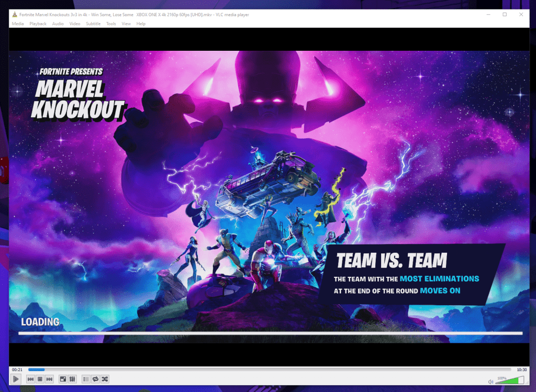The width and height of the screenshot is (536, 392).
Task: Stop video playback
Action: (x=40, y=379)
